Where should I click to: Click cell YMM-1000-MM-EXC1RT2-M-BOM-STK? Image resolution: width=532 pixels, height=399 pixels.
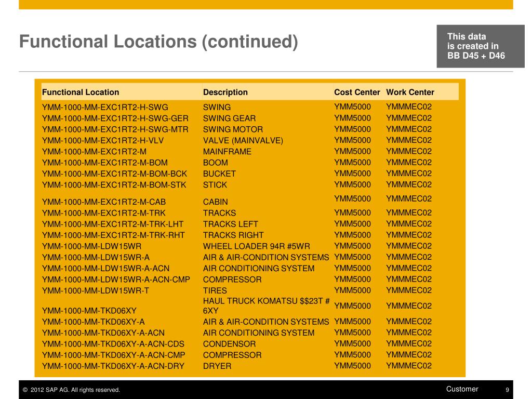pos(114,185)
